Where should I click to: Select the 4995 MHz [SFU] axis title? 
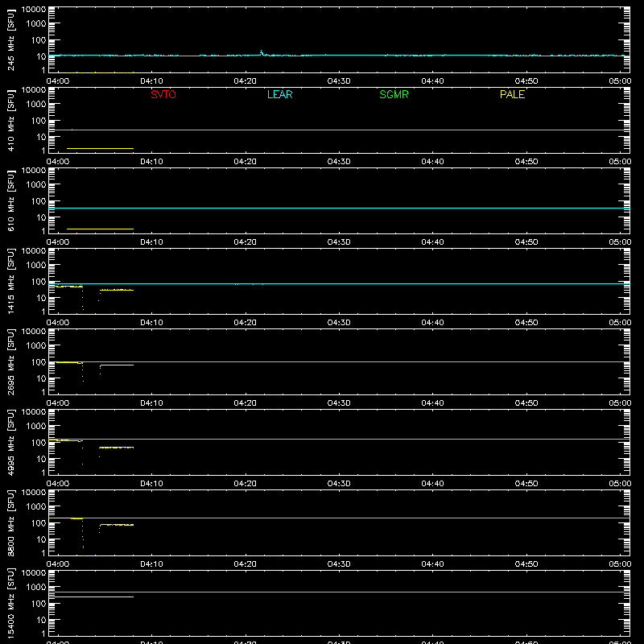point(11,442)
